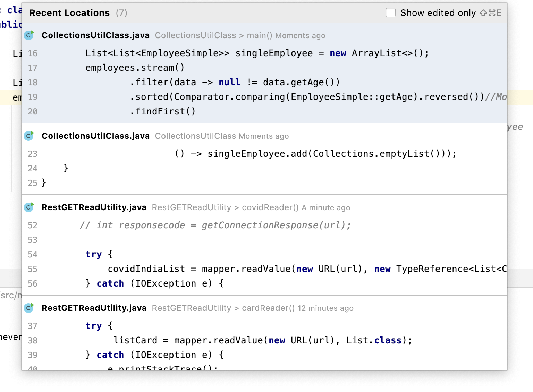
Task: Click the class icon beside CollectionsUtilClass main() entry
Action: (x=29, y=35)
